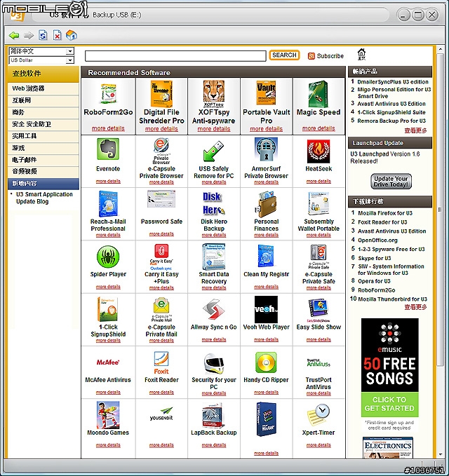Open Mozilla Firefox for U3 link
Screen dimensions: 449x476
[x=385, y=213]
